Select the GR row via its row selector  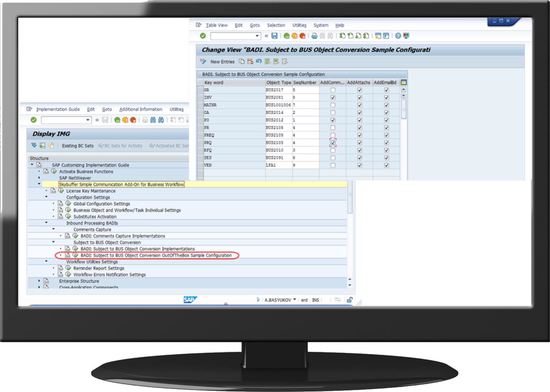[200, 90]
